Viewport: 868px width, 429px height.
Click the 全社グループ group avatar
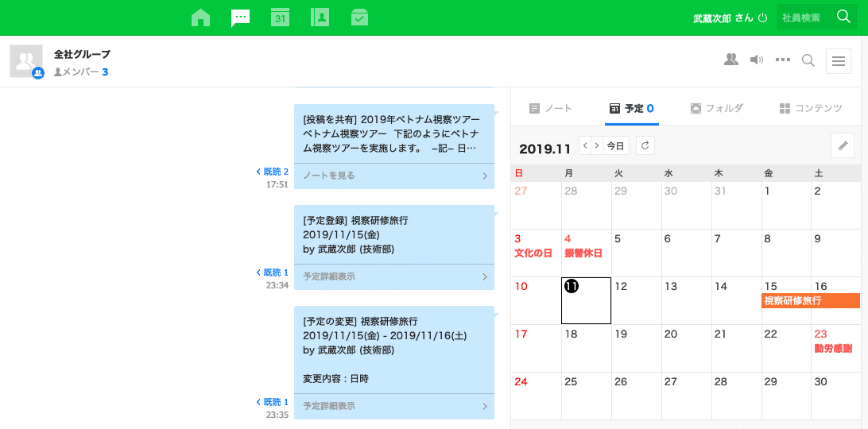pos(26,61)
